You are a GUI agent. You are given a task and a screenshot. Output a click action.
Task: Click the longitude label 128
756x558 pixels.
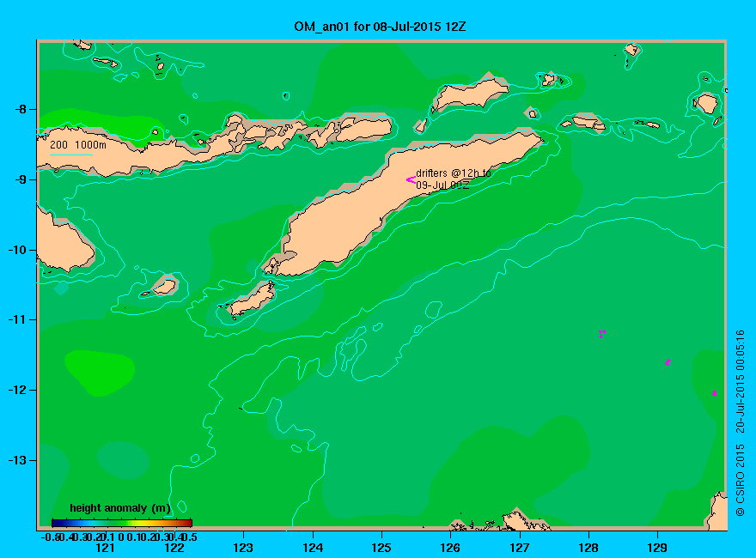click(588, 548)
